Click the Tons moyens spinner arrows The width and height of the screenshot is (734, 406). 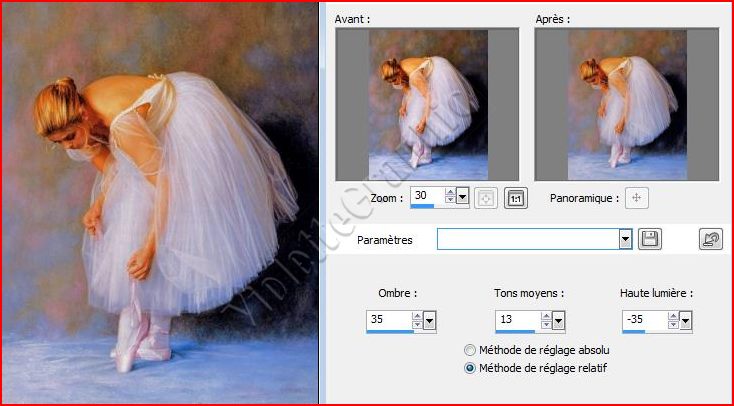pos(546,321)
